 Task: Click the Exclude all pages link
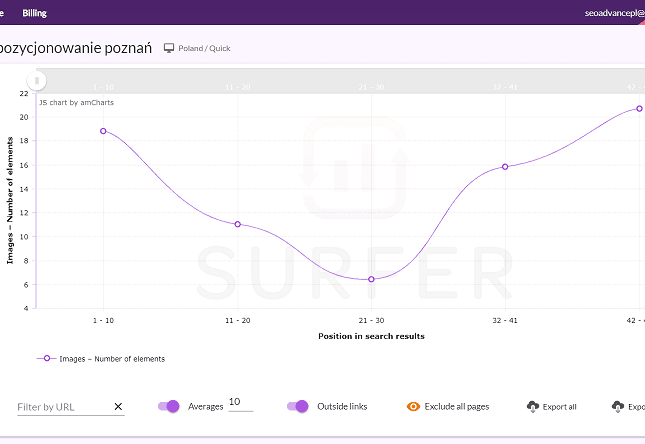(457, 407)
